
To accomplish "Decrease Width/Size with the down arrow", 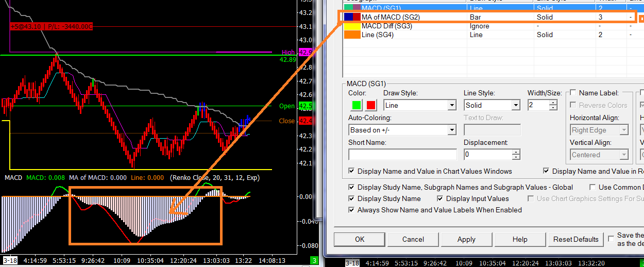I will (553, 108).
